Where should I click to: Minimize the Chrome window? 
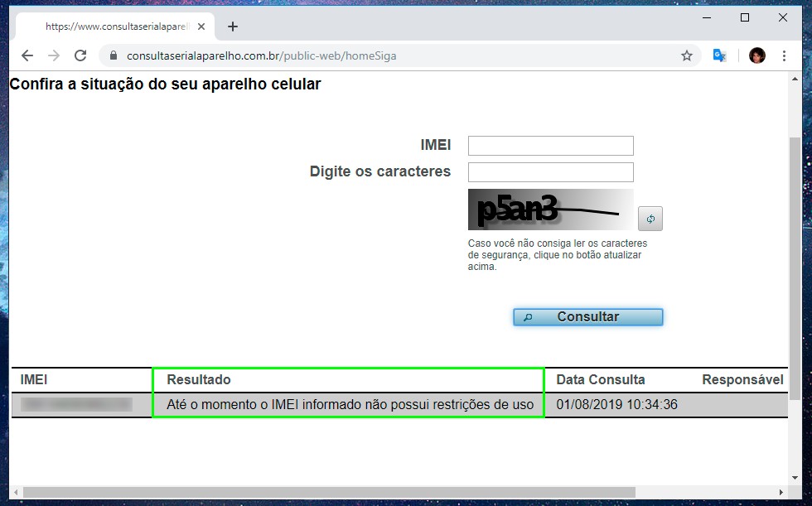tap(707, 17)
